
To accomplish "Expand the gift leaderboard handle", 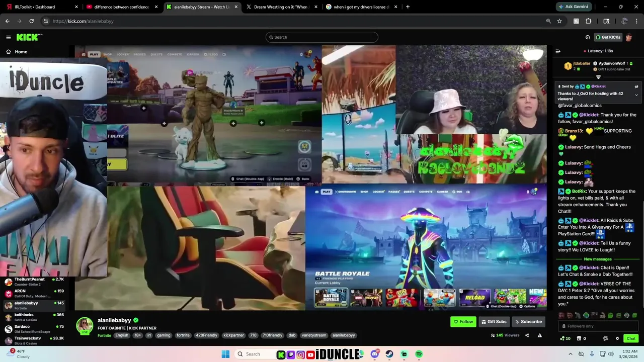I will [x=598, y=77].
